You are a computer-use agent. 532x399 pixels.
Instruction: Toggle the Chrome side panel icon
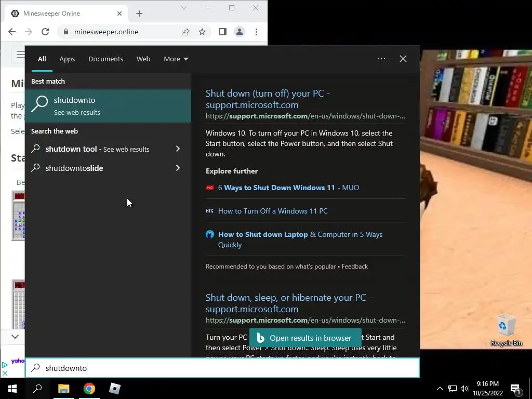click(222, 32)
